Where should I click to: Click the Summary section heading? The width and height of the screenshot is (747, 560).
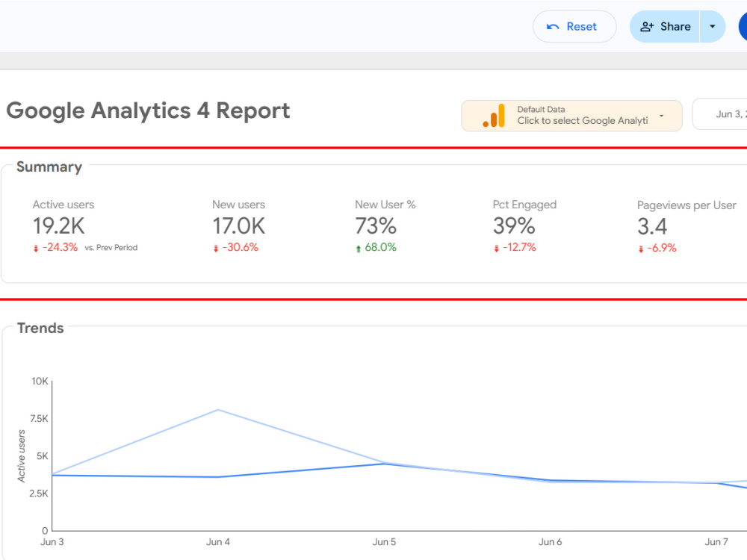pos(49,167)
